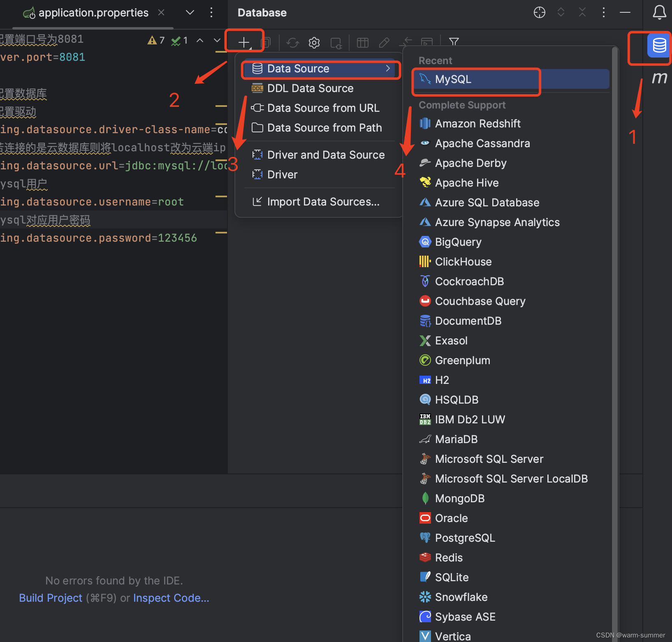Image resolution: width=672 pixels, height=642 pixels.
Task: Choose Greenplum data source
Action: pyautogui.click(x=511, y=360)
